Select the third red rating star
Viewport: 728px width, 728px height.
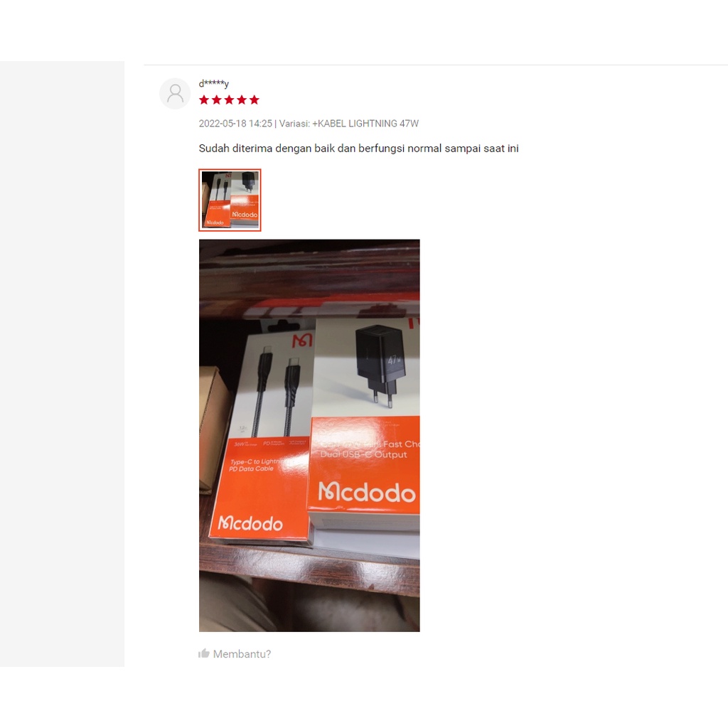[229, 100]
